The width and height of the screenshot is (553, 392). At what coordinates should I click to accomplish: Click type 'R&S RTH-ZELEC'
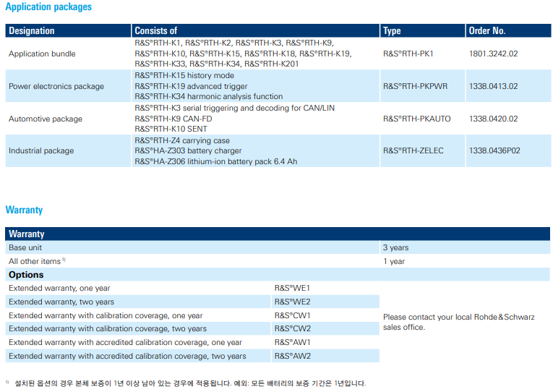coord(413,151)
